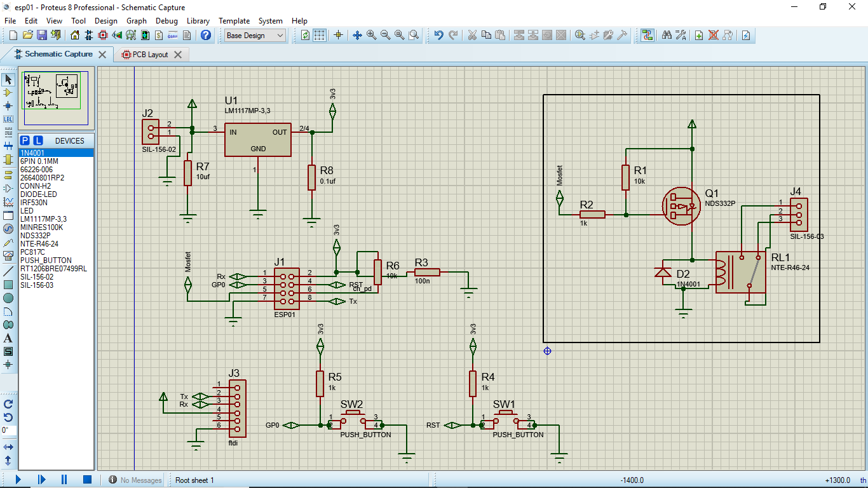Open the property assignment tool wrench icon
This screenshot has width=868, height=488.
coord(681,36)
